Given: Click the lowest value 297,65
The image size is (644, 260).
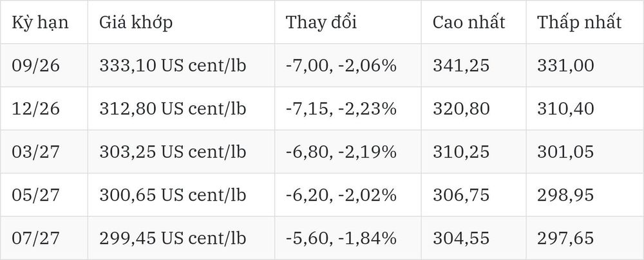Looking at the screenshot, I should pyautogui.click(x=565, y=238).
